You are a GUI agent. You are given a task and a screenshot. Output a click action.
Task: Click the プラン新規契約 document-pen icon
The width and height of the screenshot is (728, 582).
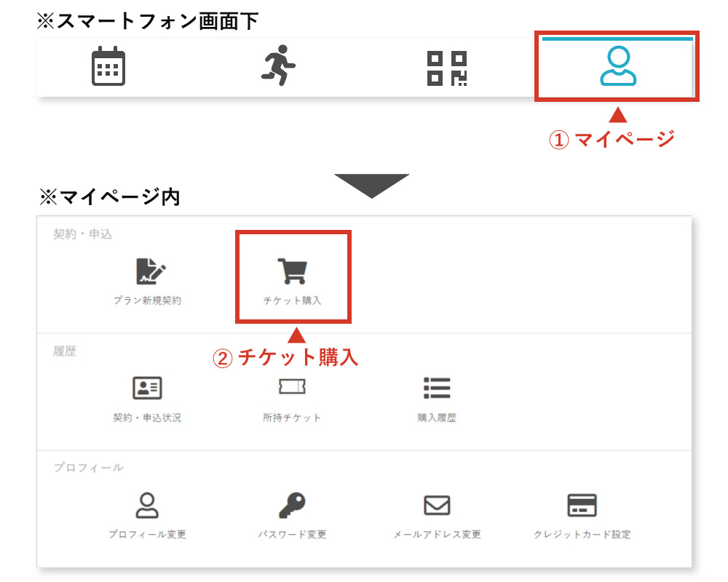pos(151,271)
